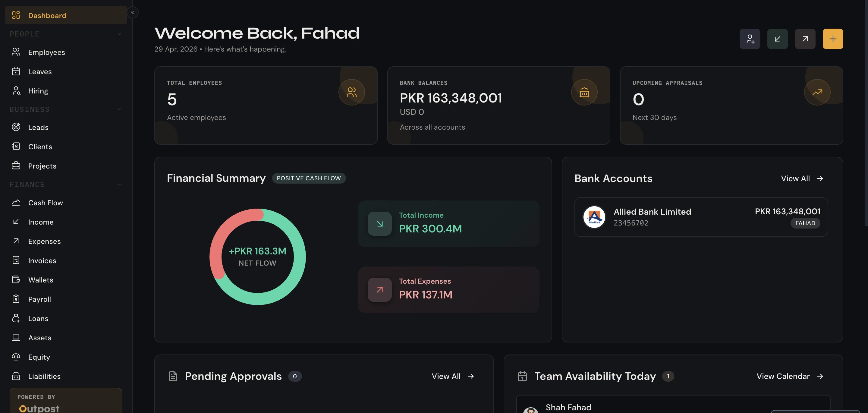Collapse the FINANCE sidebar section

pyautogui.click(x=119, y=184)
